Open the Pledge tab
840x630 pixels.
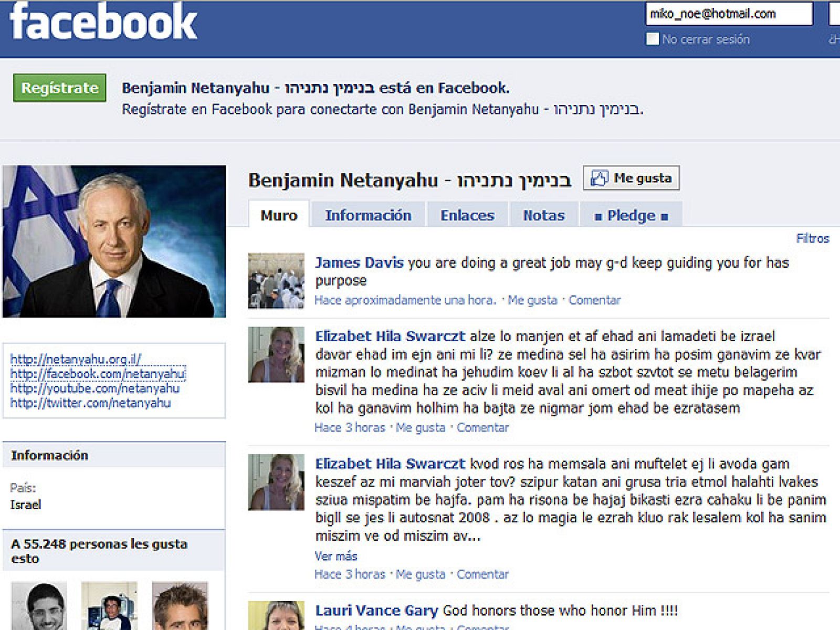tap(630, 215)
